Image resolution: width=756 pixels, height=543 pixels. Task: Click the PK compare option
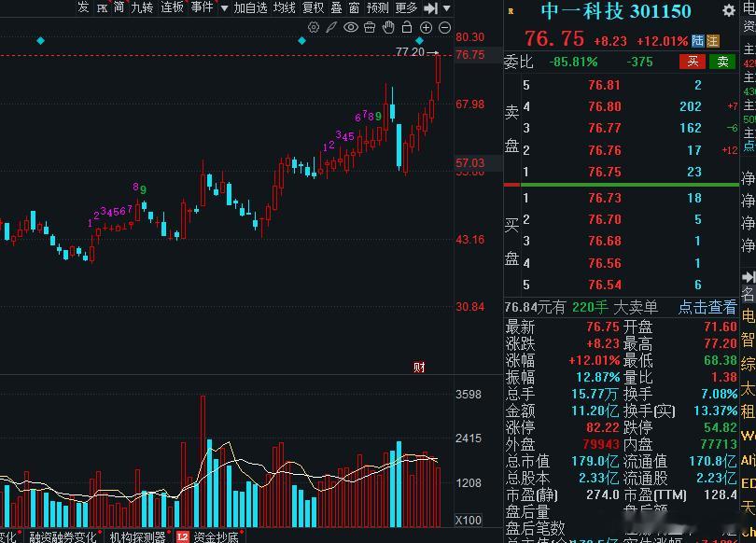coord(102,8)
